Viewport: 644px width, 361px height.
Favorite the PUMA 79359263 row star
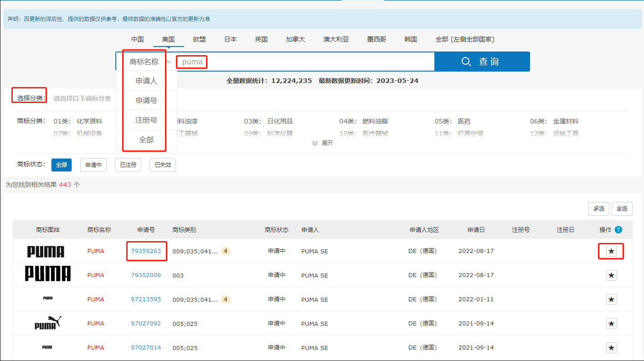(x=611, y=251)
